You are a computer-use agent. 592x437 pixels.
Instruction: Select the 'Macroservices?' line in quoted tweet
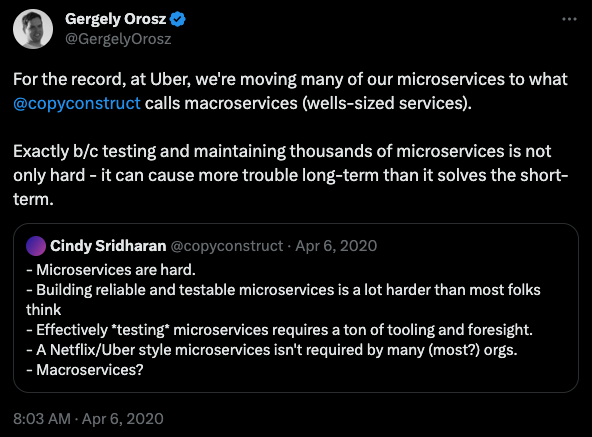coord(85,370)
